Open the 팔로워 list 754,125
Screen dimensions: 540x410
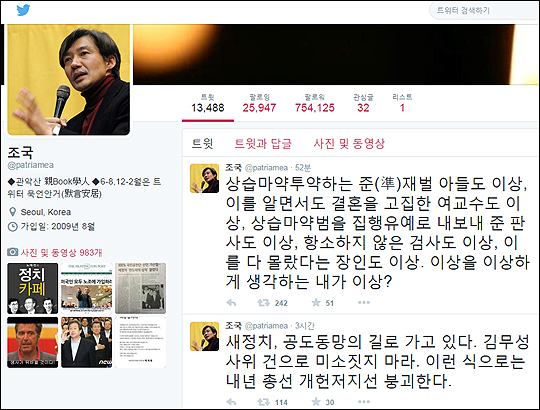tap(314, 103)
